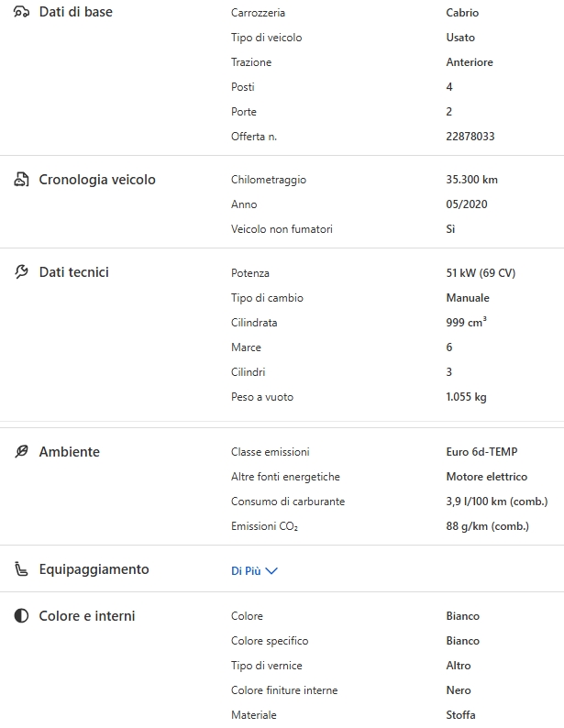Screen dimensions: 564x728
Task: Click the 35.300 km mileage value
Action: click(471, 180)
